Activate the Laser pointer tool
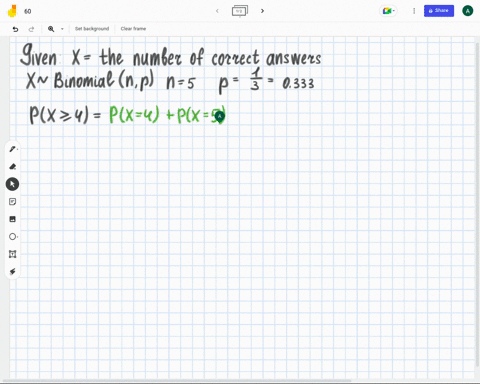Image resolution: width=480 pixels, height=384 pixels. point(13,272)
